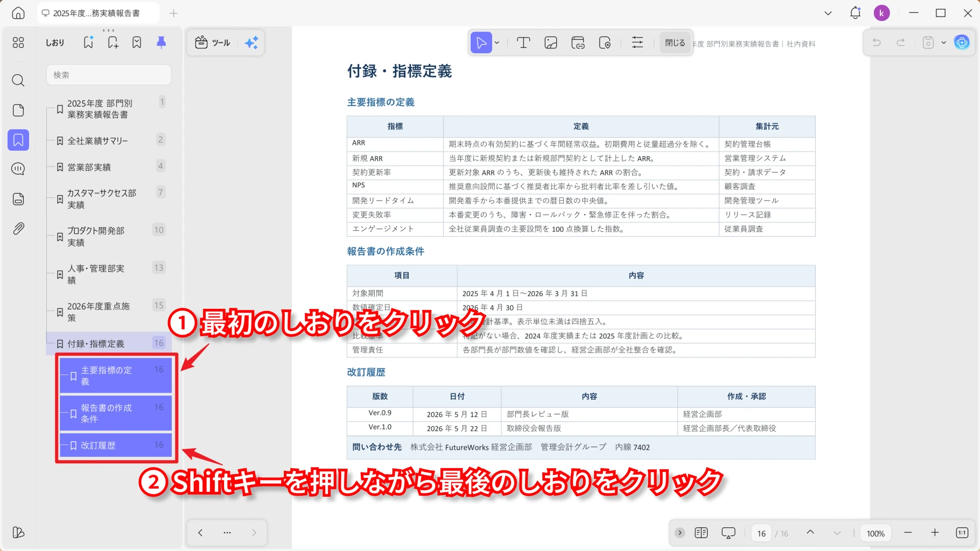Image resolution: width=980 pixels, height=551 pixels.
Task: Click the current page number field 16
Action: (761, 533)
